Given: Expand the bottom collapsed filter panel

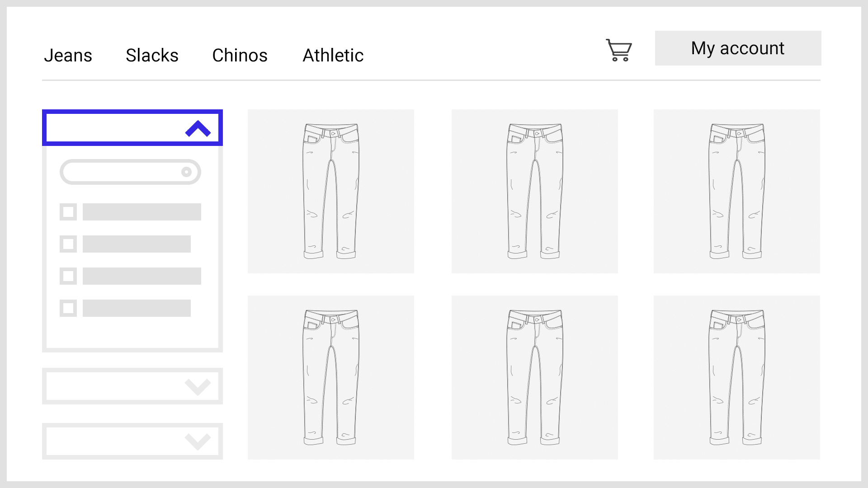Looking at the screenshot, I should tap(132, 441).
